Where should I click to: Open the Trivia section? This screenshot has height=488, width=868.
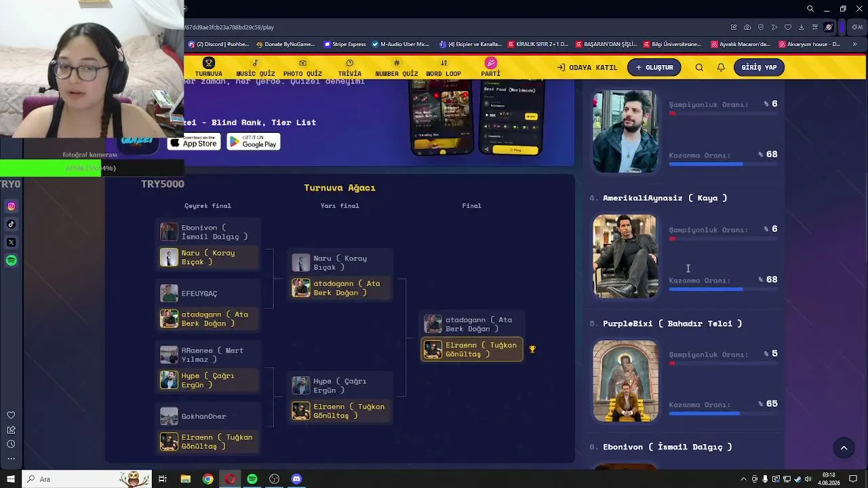tap(350, 67)
